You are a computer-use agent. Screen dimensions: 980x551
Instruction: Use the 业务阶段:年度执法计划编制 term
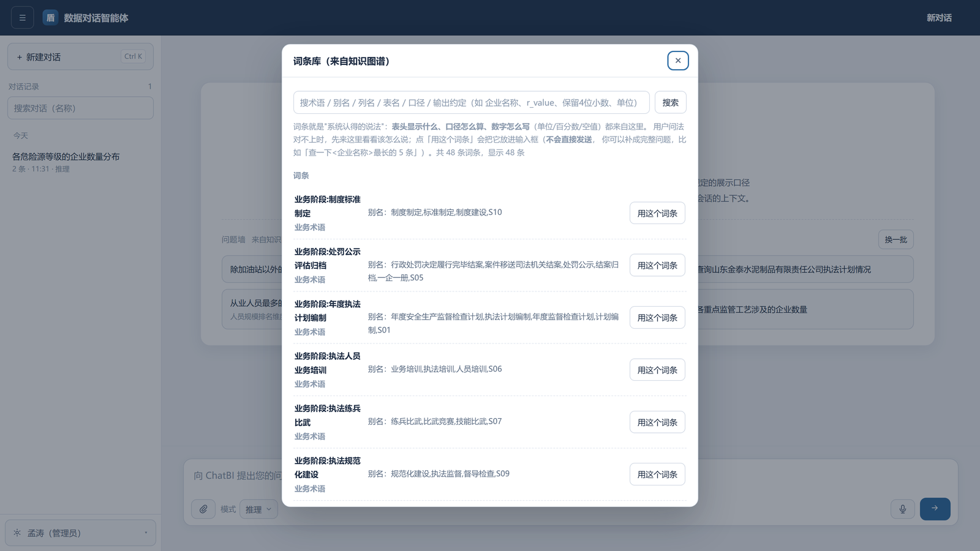click(x=657, y=318)
